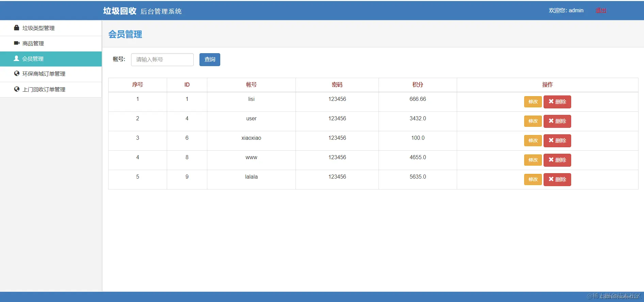Click the 会员管理 page heading
The height and width of the screenshot is (302, 644).
125,34
